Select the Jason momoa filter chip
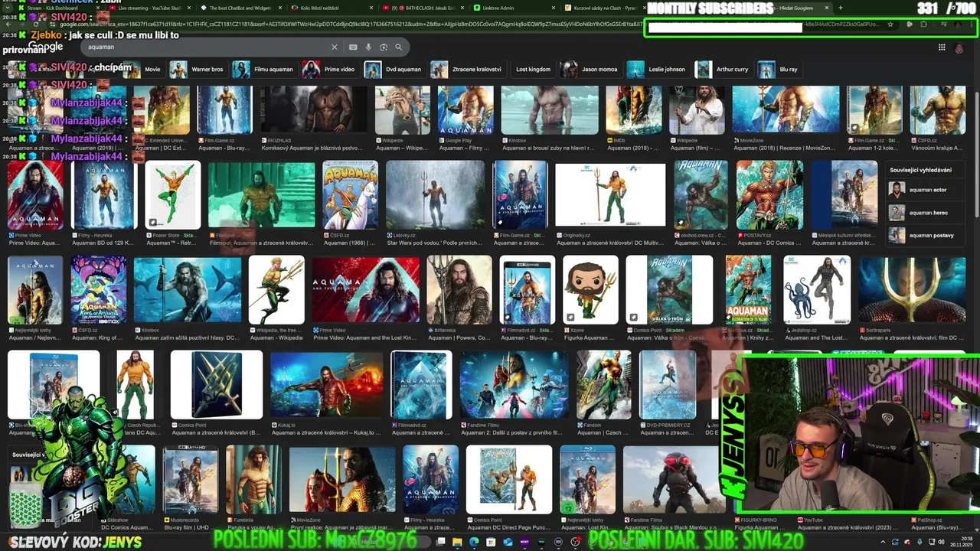The image size is (980, 551). [590, 70]
